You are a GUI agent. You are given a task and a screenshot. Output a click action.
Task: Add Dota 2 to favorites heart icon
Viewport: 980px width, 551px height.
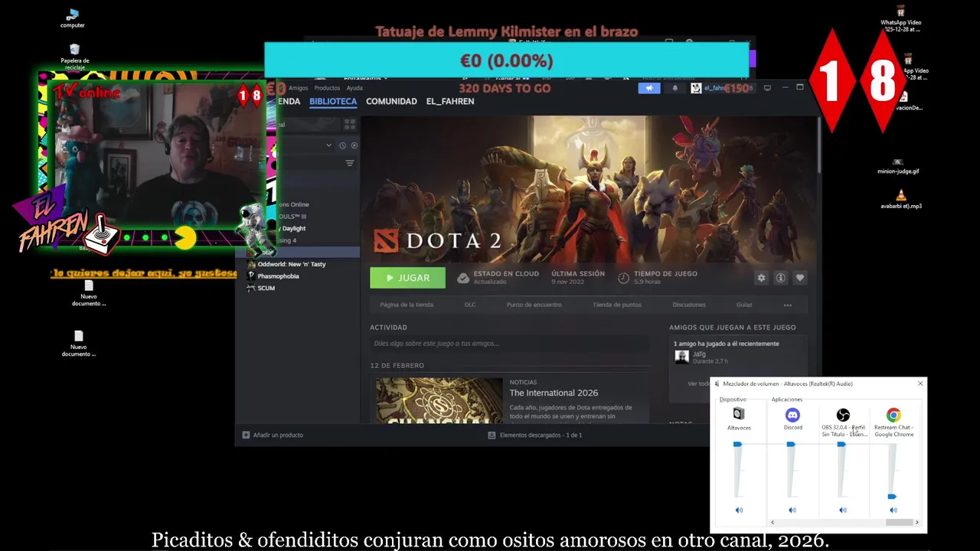799,278
